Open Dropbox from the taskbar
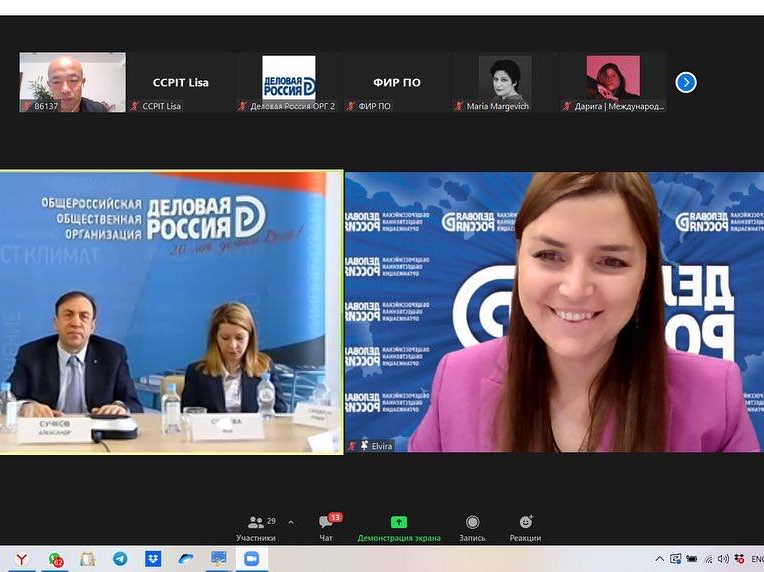Image resolution: width=764 pixels, height=572 pixels. [x=153, y=559]
